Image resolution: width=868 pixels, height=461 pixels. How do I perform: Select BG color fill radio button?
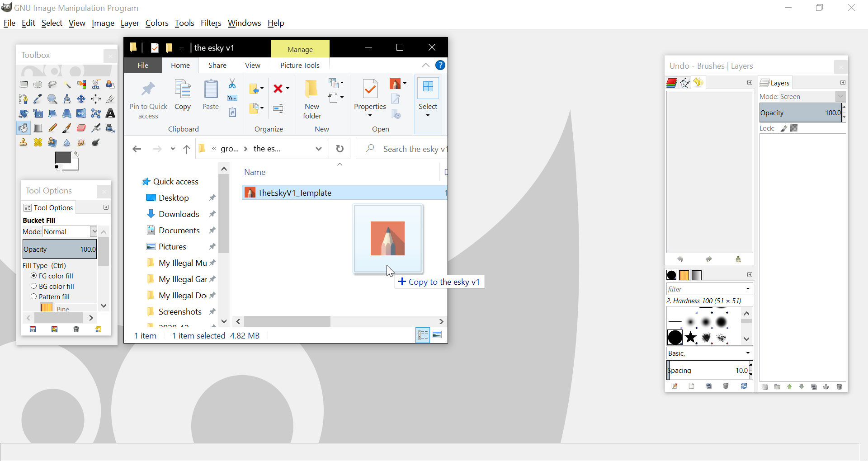(x=33, y=286)
